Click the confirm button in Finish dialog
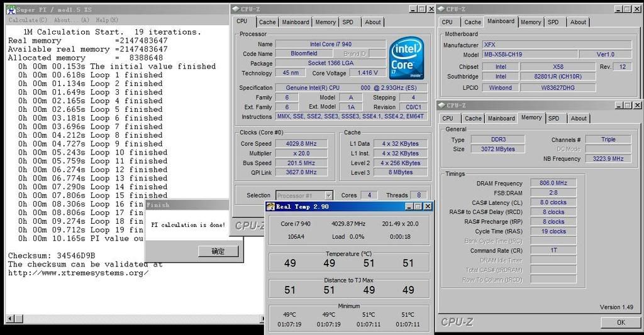 click(x=218, y=251)
